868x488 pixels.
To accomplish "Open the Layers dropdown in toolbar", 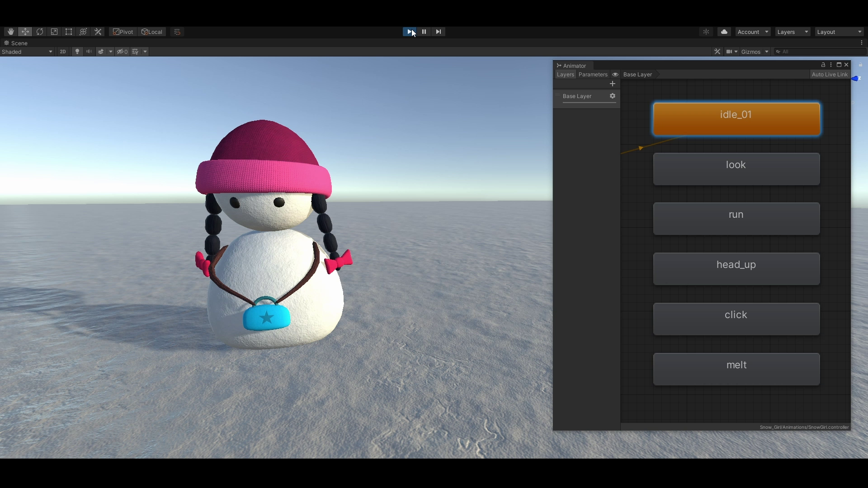I will pyautogui.click(x=793, y=32).
